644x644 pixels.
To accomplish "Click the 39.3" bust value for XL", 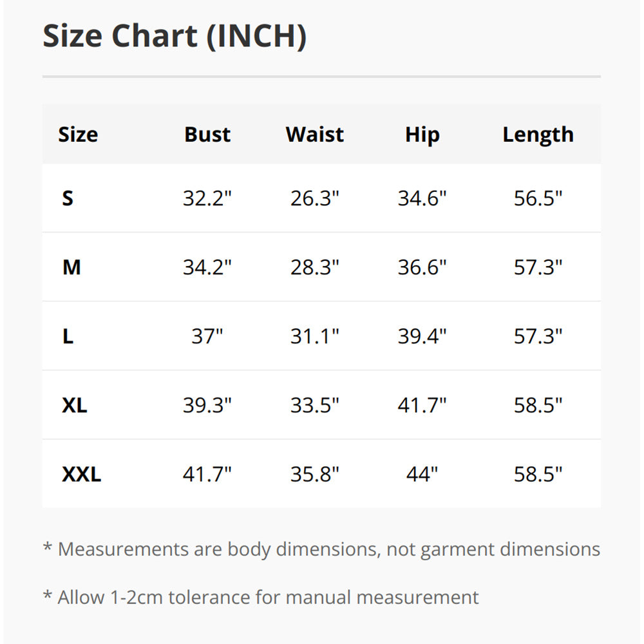I will click(207, 406).
